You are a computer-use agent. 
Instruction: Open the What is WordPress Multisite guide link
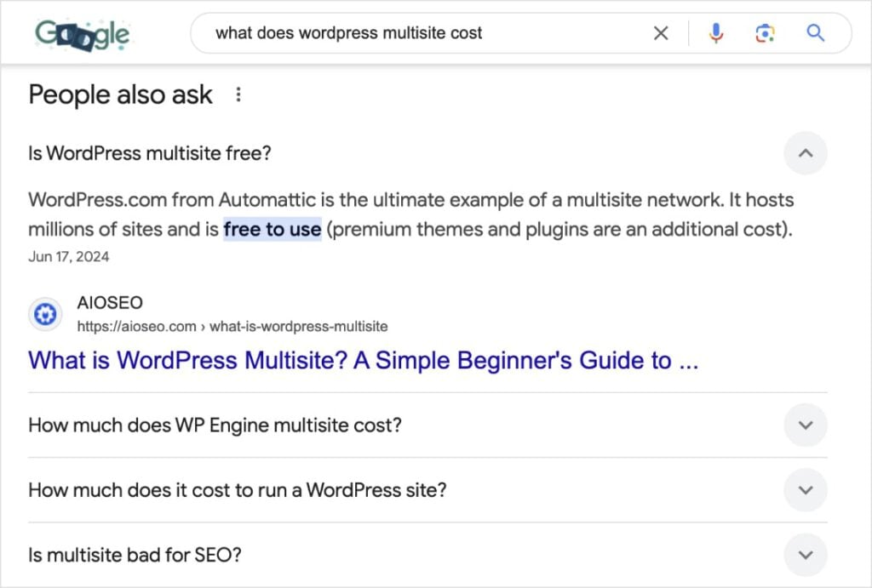coord(362,360)
